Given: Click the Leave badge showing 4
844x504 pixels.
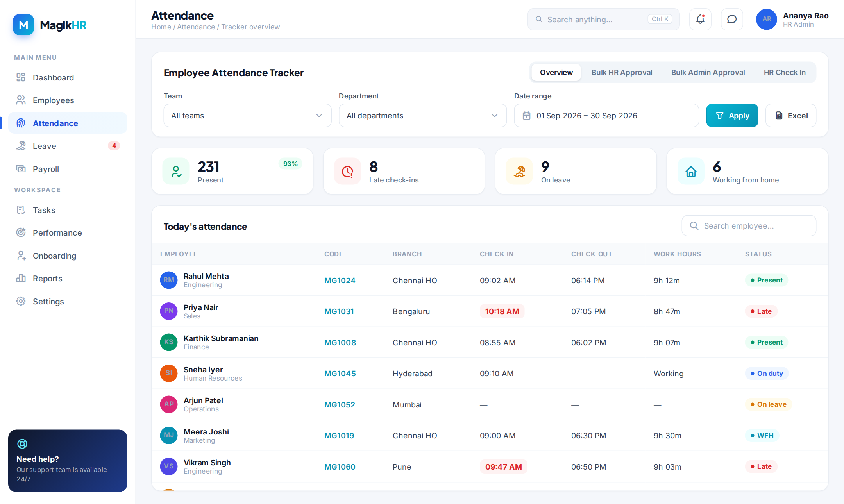Looking at the screenshot, I should 114,146.
